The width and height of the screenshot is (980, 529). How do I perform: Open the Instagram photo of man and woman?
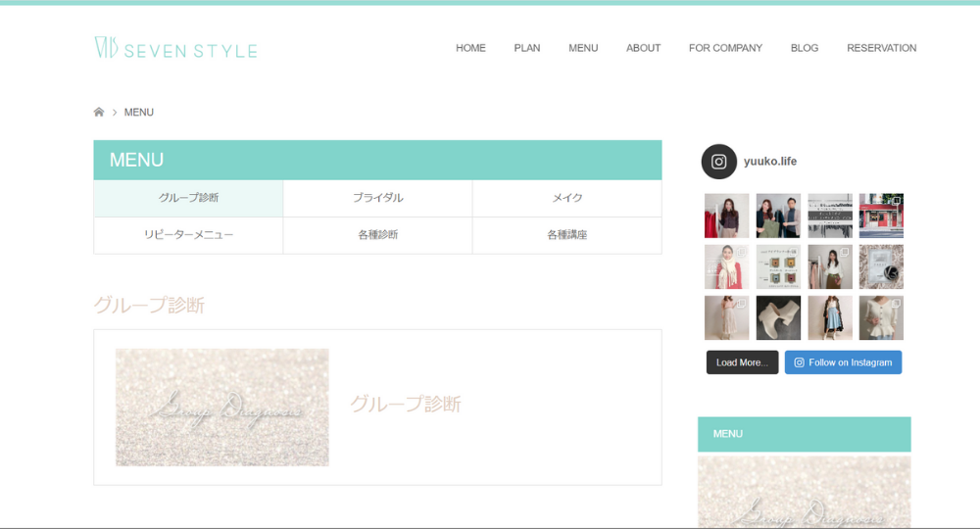[x=778, y=216]
